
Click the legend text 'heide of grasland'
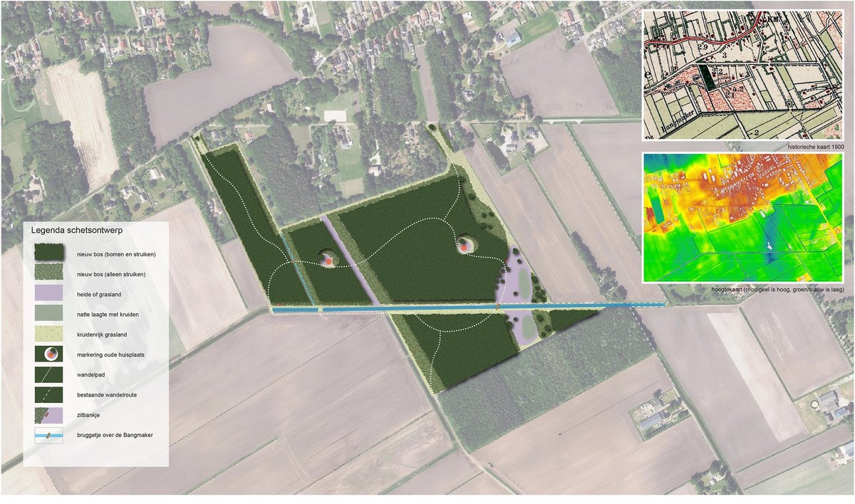click(x=100, y=294)
